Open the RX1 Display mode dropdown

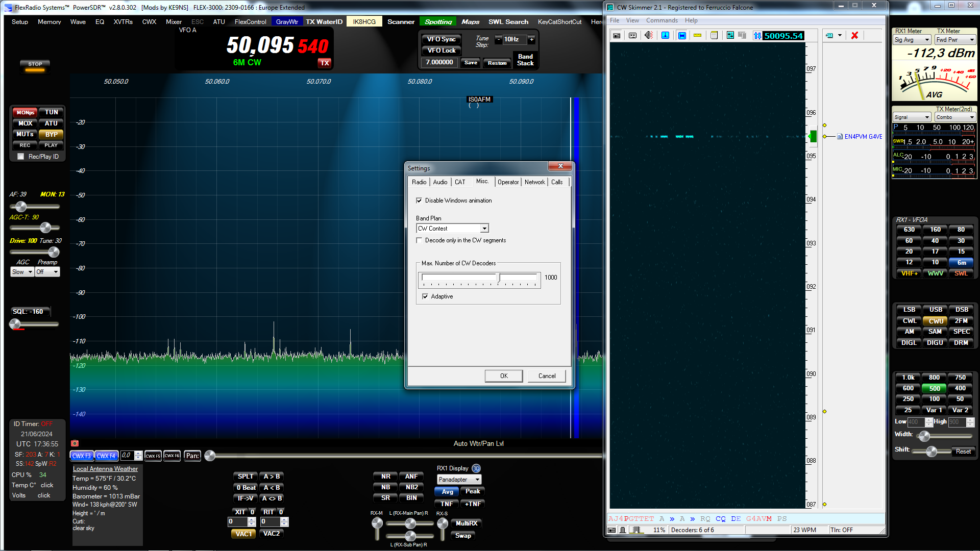coord(459,479)
